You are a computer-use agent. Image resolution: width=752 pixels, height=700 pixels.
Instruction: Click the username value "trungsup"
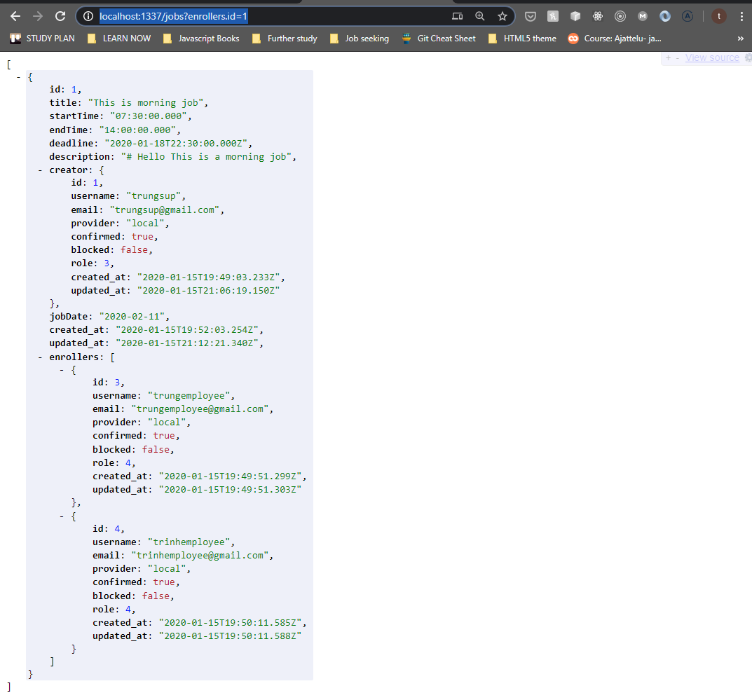pyautogui.click(x=153, y=196)
